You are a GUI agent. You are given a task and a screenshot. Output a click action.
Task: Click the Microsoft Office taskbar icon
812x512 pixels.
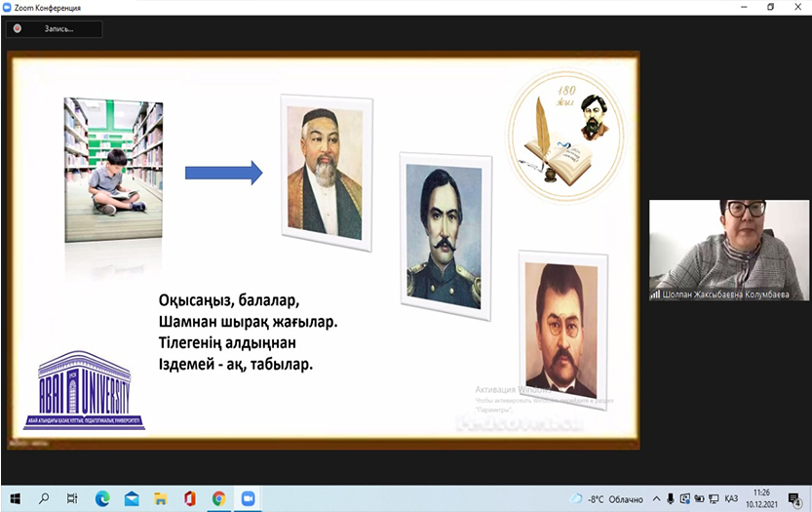189,498
